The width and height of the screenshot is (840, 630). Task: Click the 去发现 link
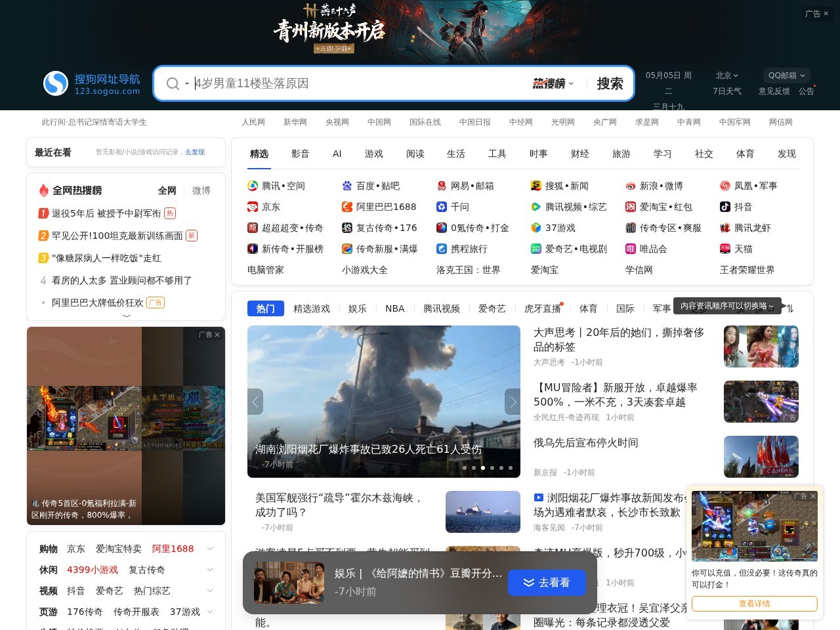195,152
